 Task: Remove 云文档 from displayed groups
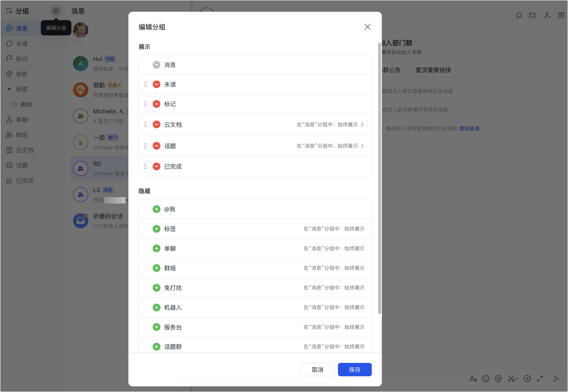point(156,125)
